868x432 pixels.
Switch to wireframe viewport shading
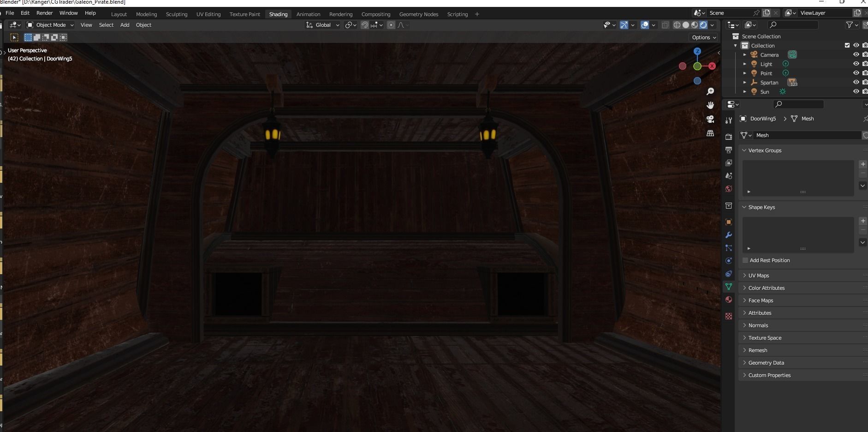(x=677, y=25)
